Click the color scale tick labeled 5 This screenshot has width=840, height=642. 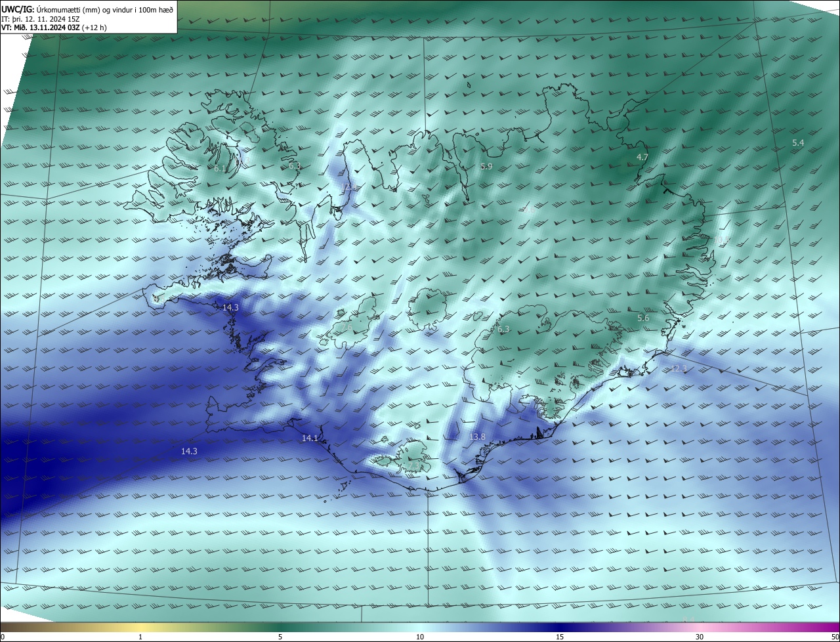(x=280, y=637)
